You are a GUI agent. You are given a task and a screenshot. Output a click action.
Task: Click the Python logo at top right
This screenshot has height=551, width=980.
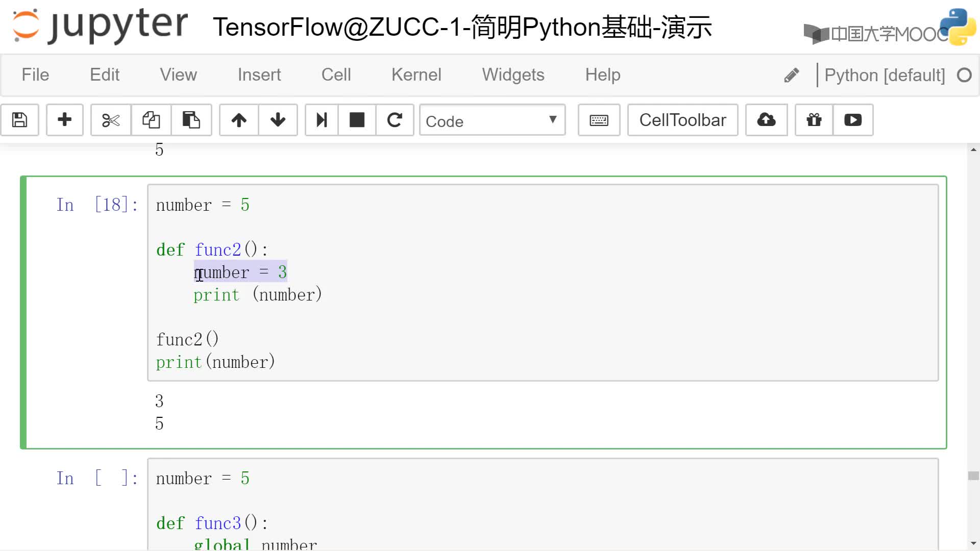tap(958, 27)
